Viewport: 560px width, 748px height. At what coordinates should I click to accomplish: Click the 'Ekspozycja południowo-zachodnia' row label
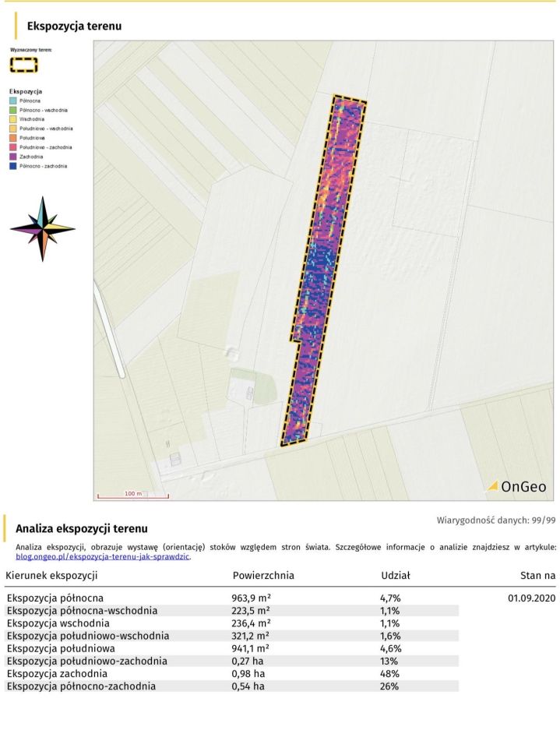click(86, 662)
